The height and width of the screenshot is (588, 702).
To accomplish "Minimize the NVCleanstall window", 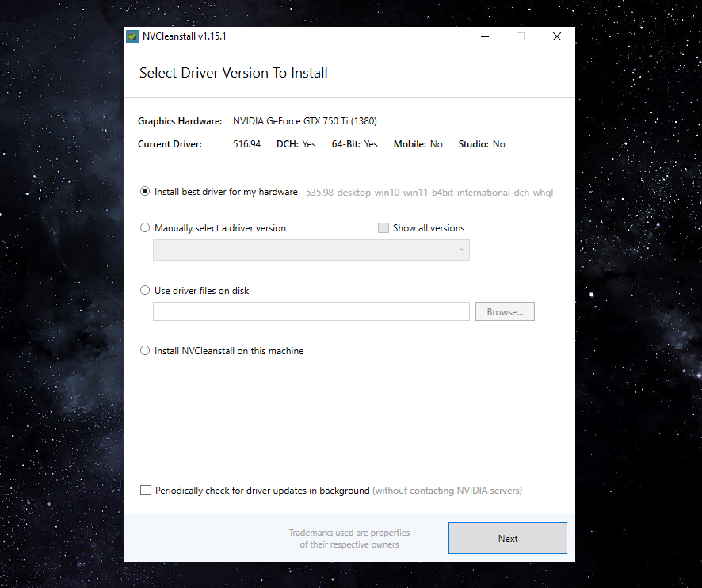I will (485, 36).
